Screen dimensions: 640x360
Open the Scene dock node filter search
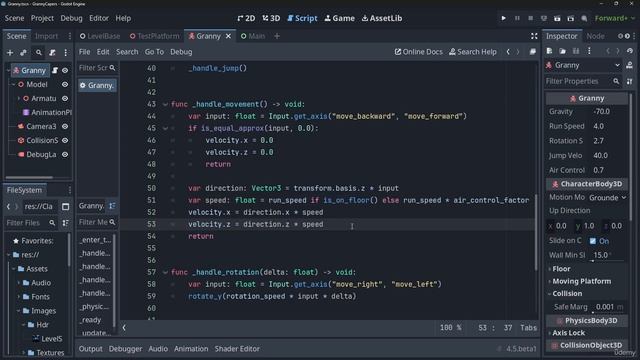[38, 53]
